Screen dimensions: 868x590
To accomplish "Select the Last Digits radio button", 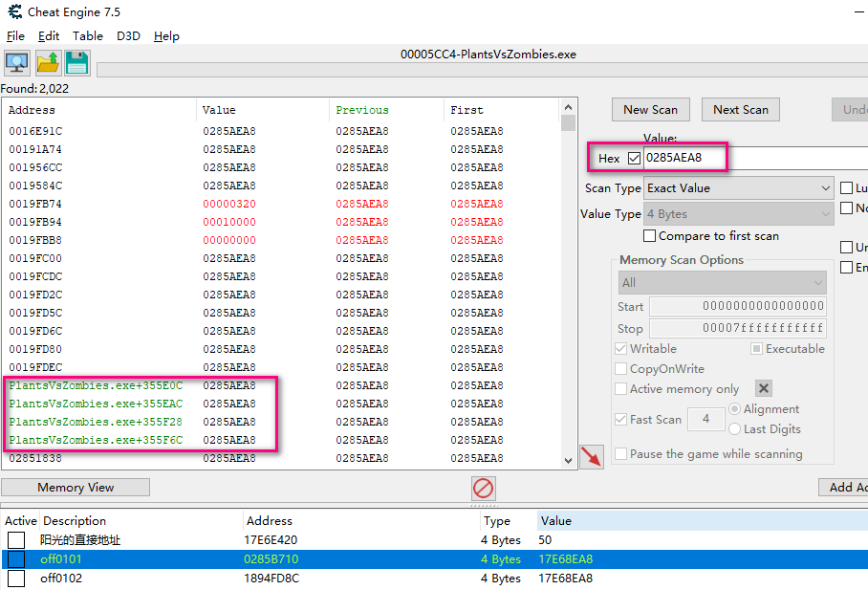I will [734, 428].
